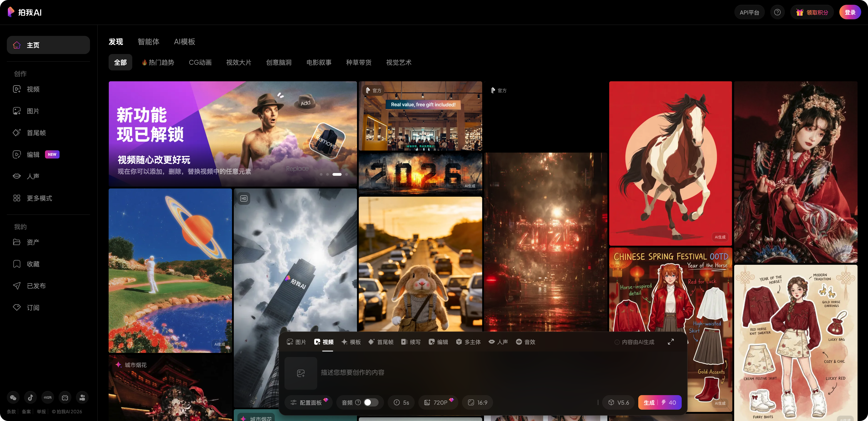
Task: Click the Xiaohongshu social icon
Action: 48,397
